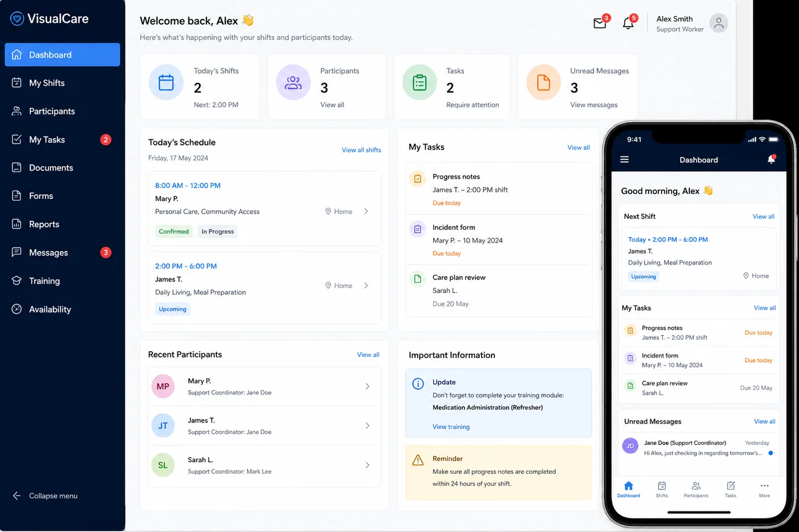Tap the Upcoming badge on phone
This screenshot has width=799, height=532.
tap(643, 277)
